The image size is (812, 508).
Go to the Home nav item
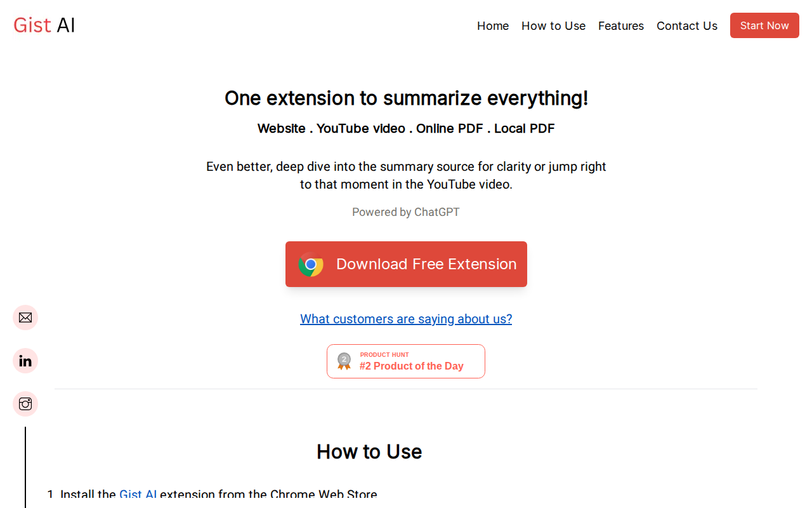click(x=493, y=25)
